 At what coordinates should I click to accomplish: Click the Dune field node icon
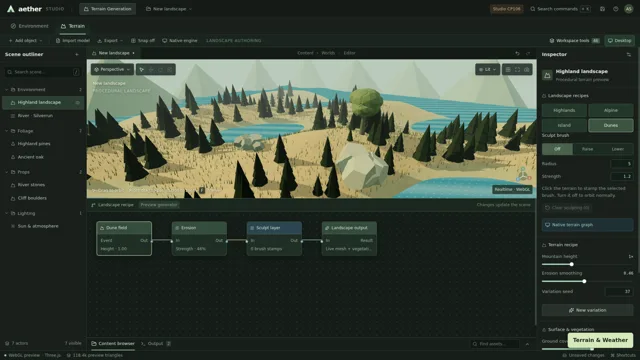coord(102,228)
